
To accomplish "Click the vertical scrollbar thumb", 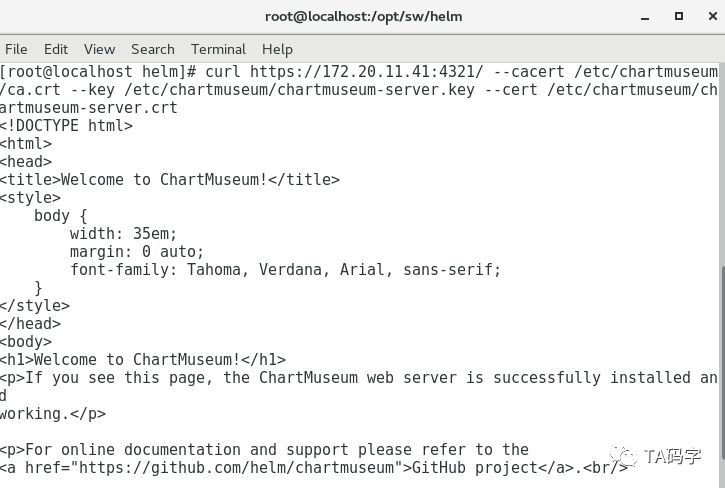I will tap(723, 365).
